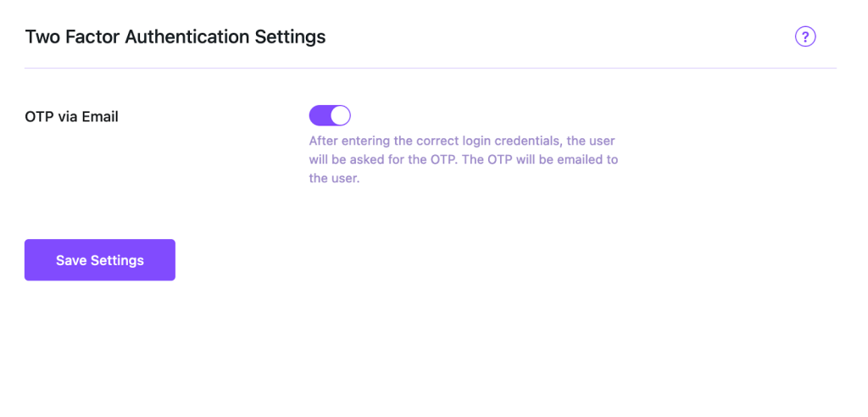Click the divider line below the heading

coord(431,68)
